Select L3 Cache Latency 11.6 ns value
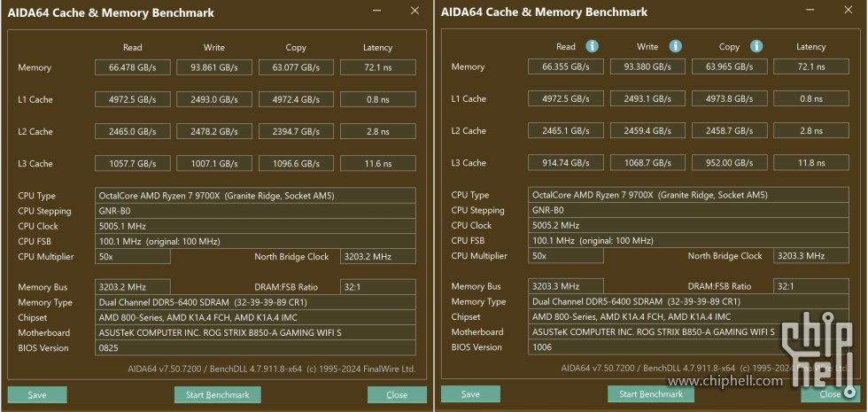Viewport: 868px width, 412px height. tap(378, 164)
